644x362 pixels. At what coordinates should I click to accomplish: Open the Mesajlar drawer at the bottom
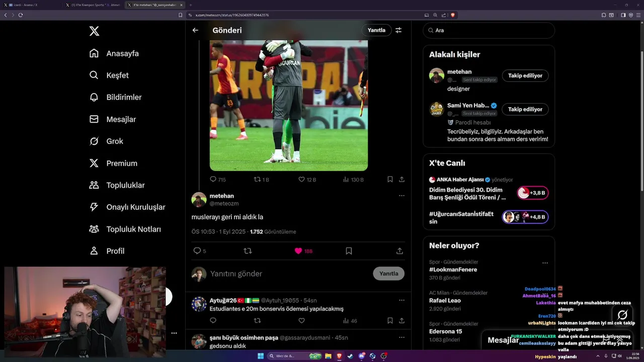[x=503, y=340]
